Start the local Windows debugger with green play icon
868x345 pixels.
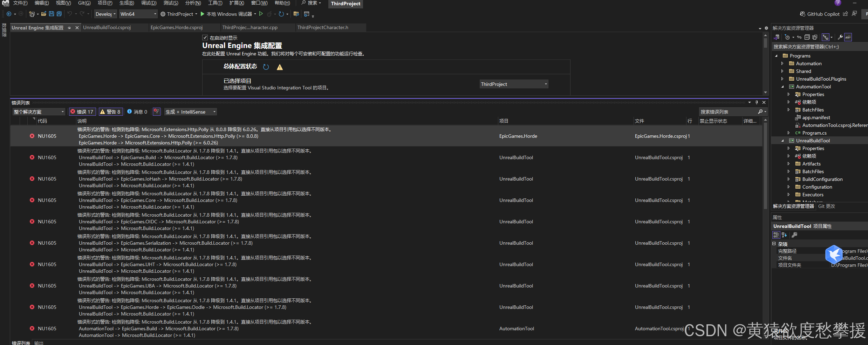pyautogui.click(x=202, y=14)
